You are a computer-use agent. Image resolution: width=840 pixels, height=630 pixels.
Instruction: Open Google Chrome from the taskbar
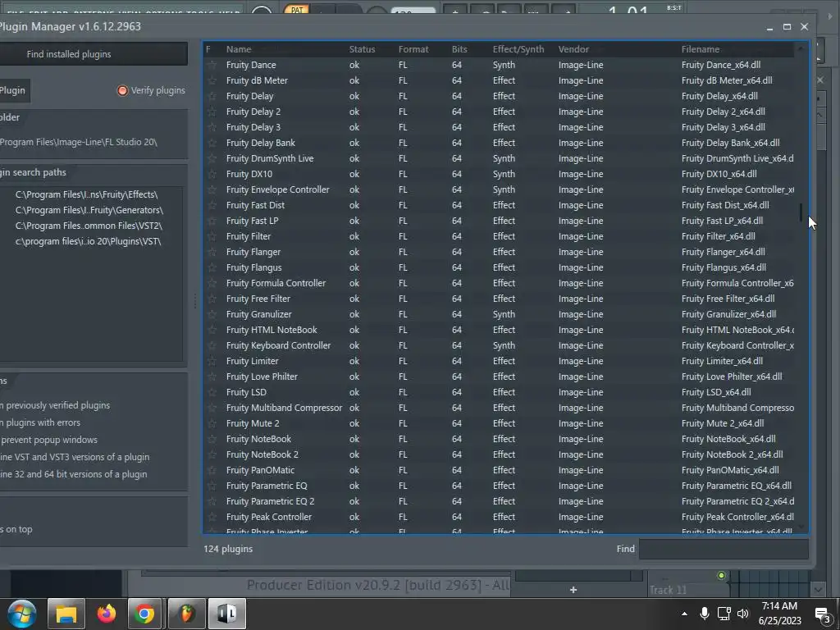[144, 614]
